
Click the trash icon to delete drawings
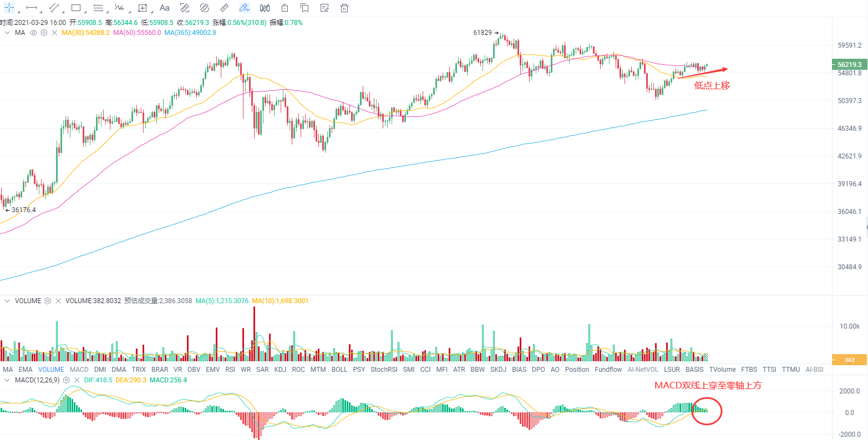(344, 8)
